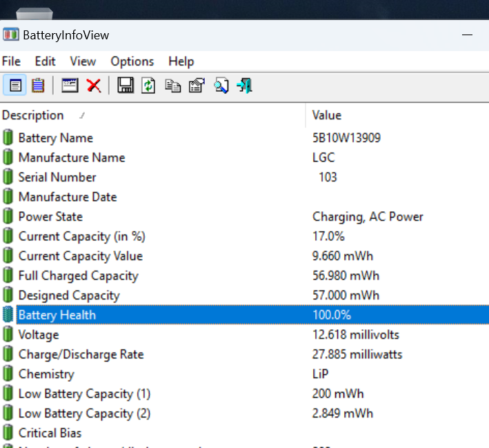Image resolution: width=489 pixels, height=448 pixels.
Task: Save selected items with the floppy disk icon
Action: pos(126,85)
